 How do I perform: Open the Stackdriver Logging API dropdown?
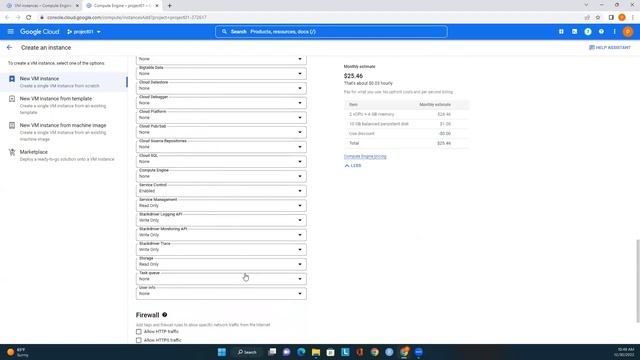click(x=221, y=220)
